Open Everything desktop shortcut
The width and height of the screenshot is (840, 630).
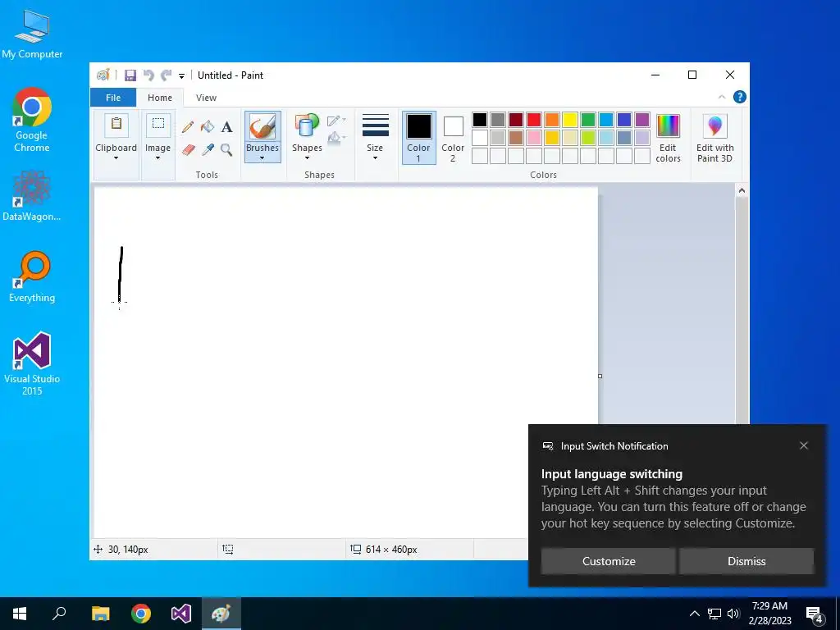[32, 277]
